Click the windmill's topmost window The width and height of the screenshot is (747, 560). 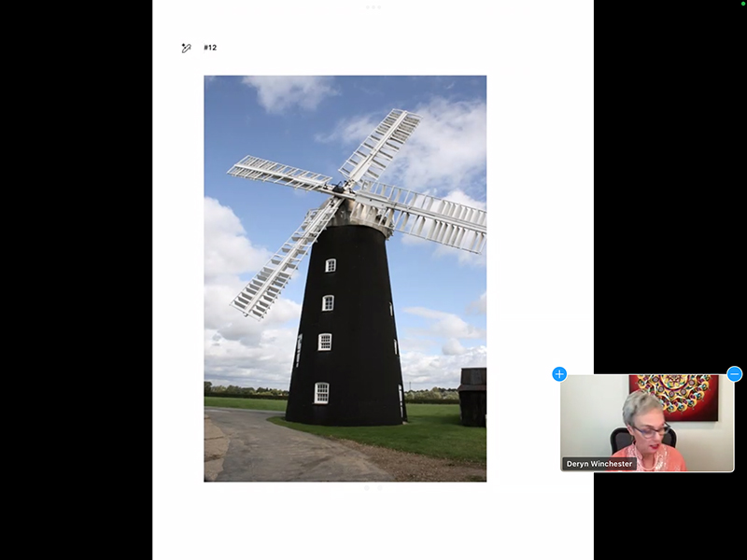330,265
